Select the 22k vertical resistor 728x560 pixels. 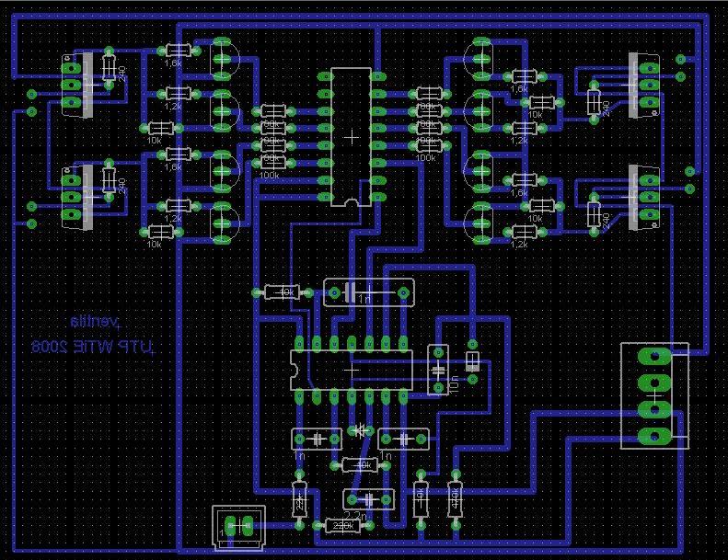coord(299,499)
